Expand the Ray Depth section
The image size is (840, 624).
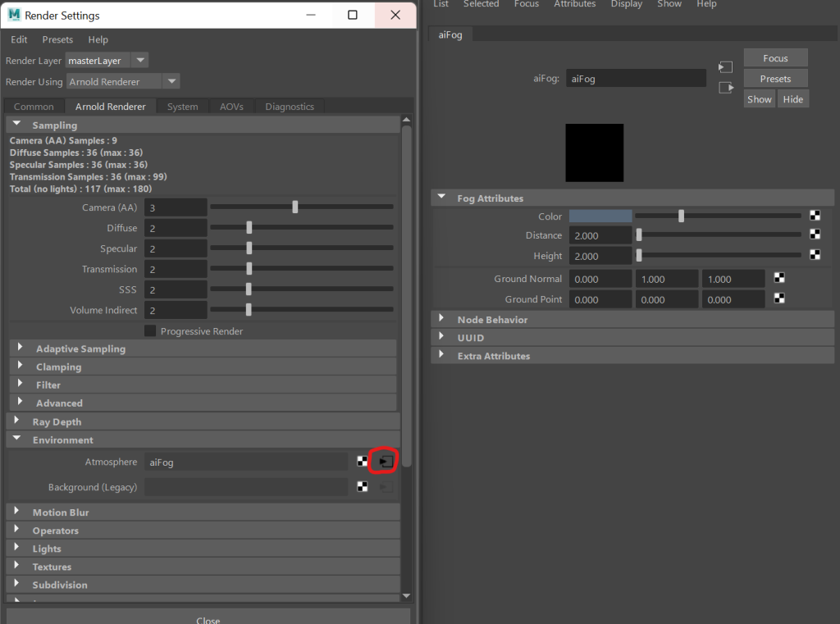click(16, 421)
